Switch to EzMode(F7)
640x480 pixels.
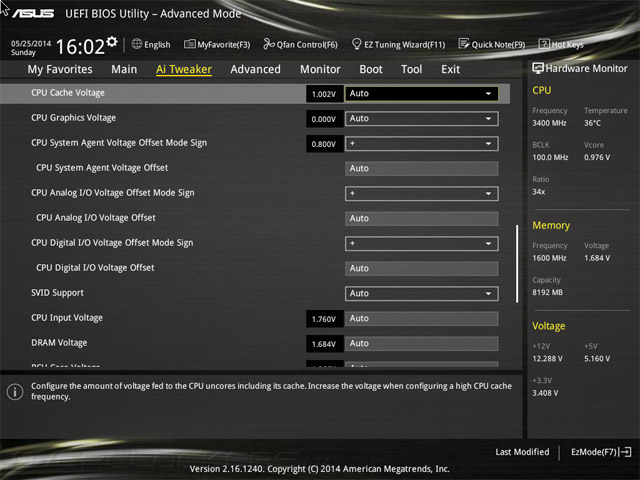[594, 452]
